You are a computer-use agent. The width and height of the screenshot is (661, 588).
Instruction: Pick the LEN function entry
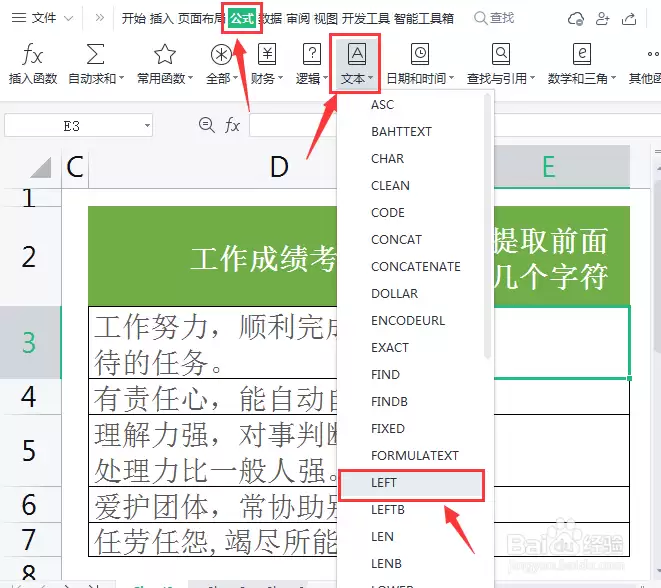click(382, 537)
